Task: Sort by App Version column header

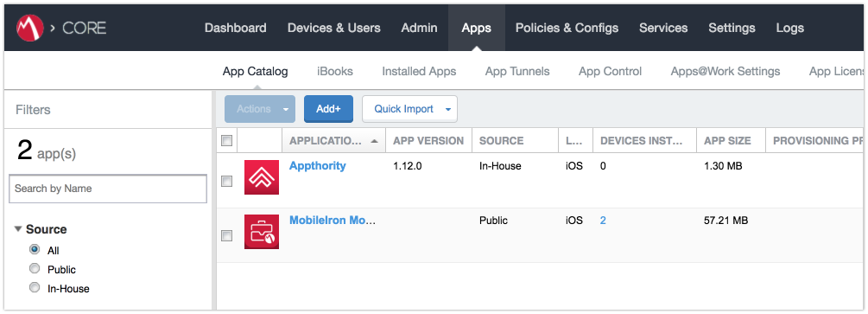Action: pos(428,141)
